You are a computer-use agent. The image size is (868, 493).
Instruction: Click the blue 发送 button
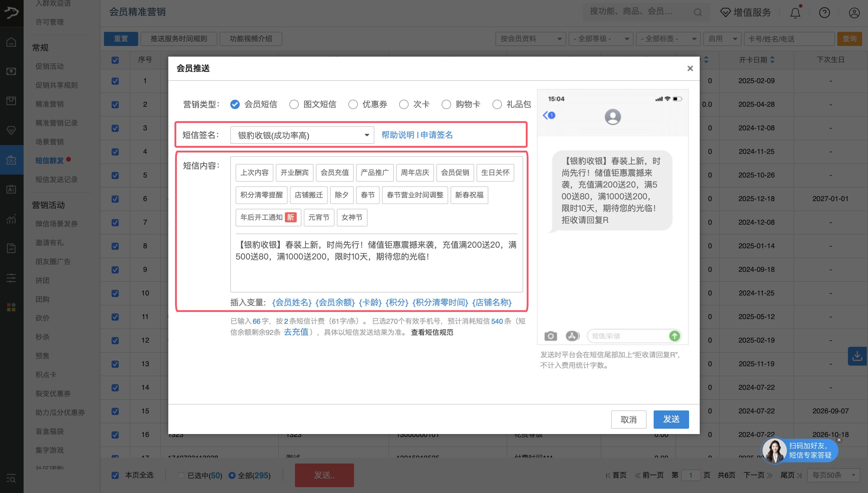click(x=671, y=419)
